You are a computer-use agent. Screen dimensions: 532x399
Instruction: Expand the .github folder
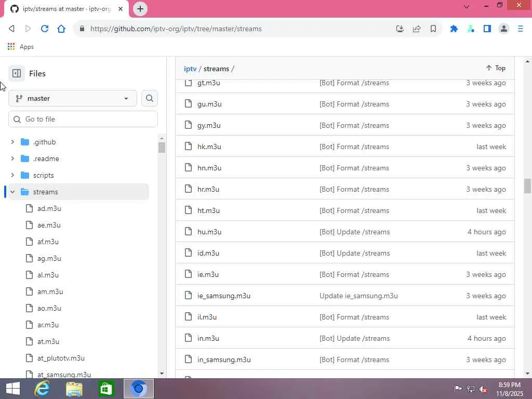pos(12,142)
